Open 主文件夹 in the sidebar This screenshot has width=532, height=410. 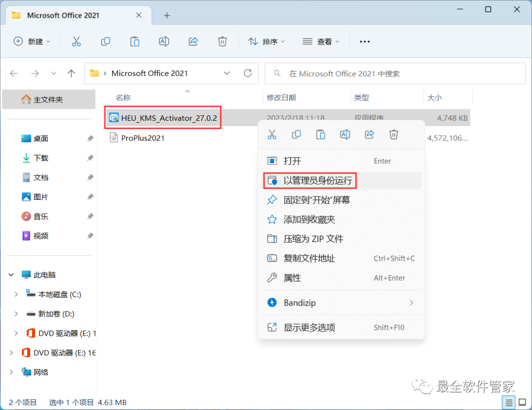click(x=48, y=100)
